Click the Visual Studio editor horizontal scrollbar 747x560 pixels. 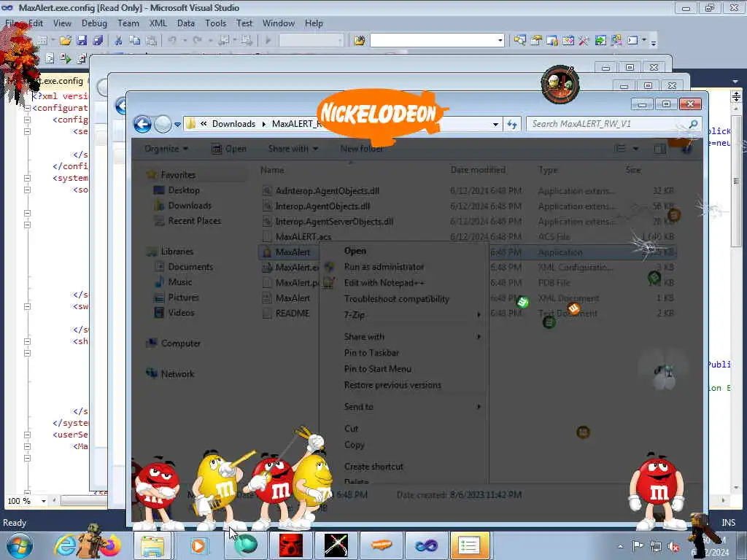click(83, 501)
